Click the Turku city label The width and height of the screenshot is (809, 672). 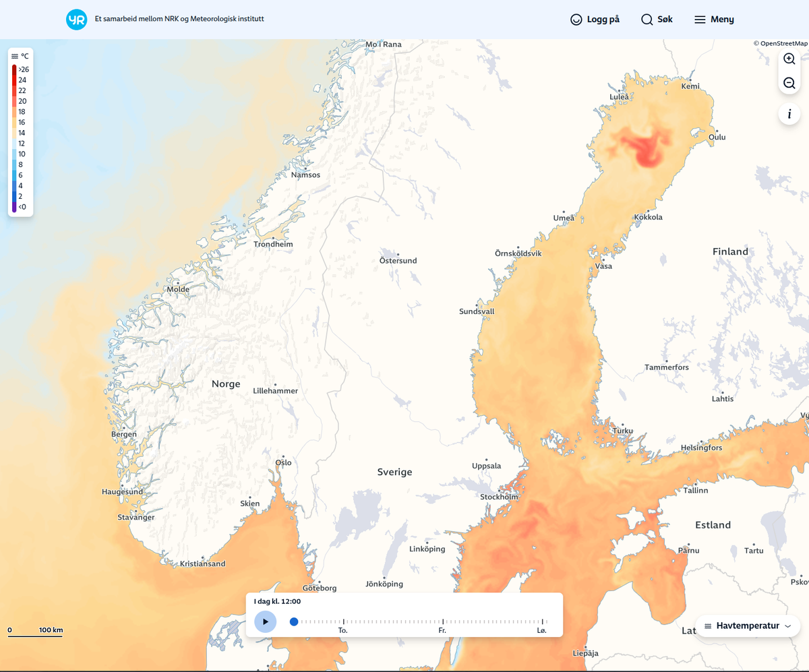[x=624, y=430]
